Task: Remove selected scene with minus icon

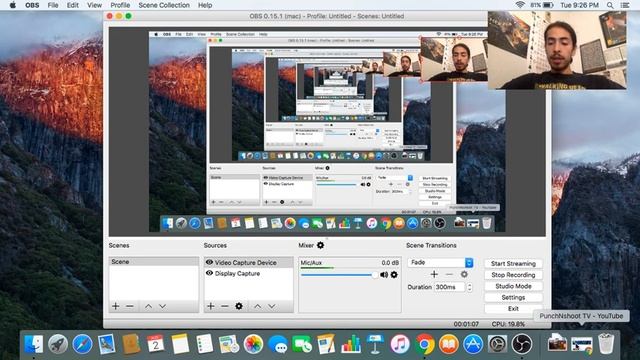Action: coord(130,306)
